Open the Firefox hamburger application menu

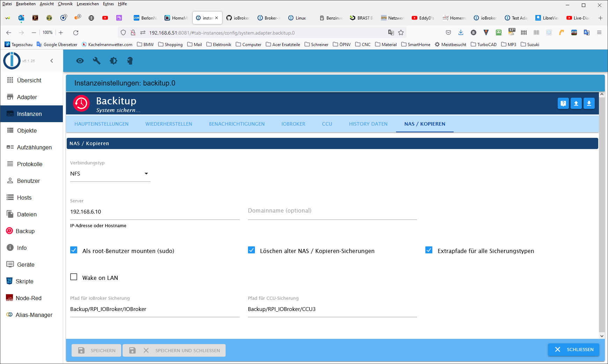click(x=599, y=32)
